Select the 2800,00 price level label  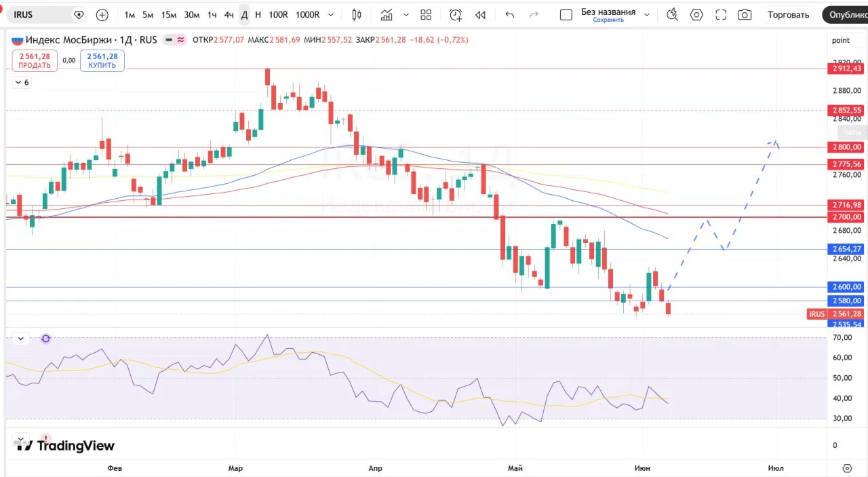[846, 147]
